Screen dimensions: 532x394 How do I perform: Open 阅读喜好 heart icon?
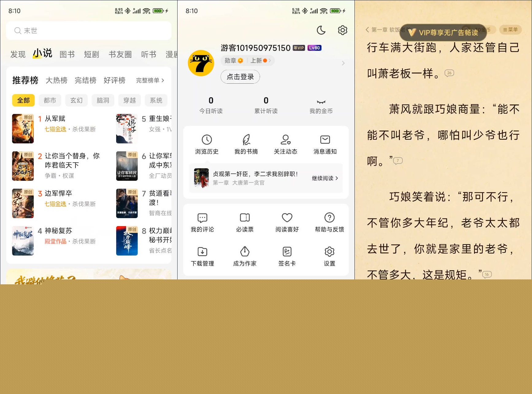tap(287, 218)
